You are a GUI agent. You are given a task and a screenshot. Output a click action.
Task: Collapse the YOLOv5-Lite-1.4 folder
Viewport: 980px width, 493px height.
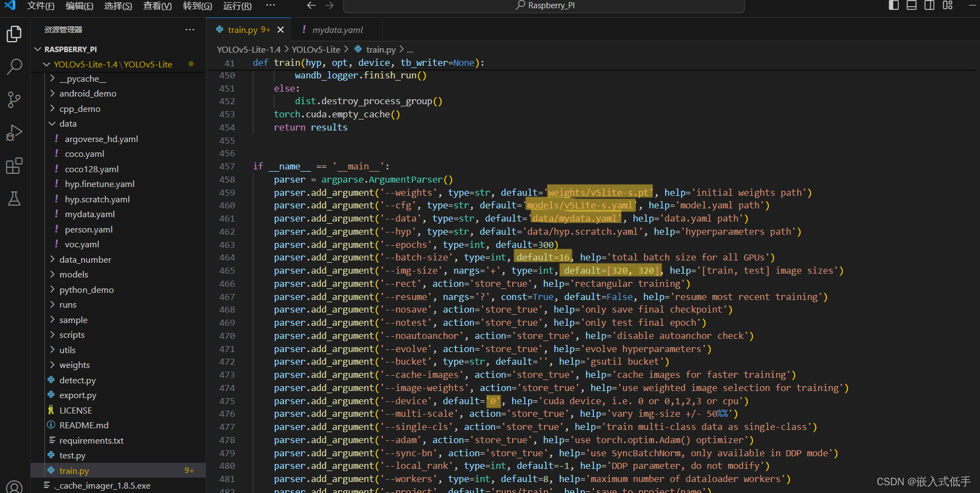coord(118,64)
